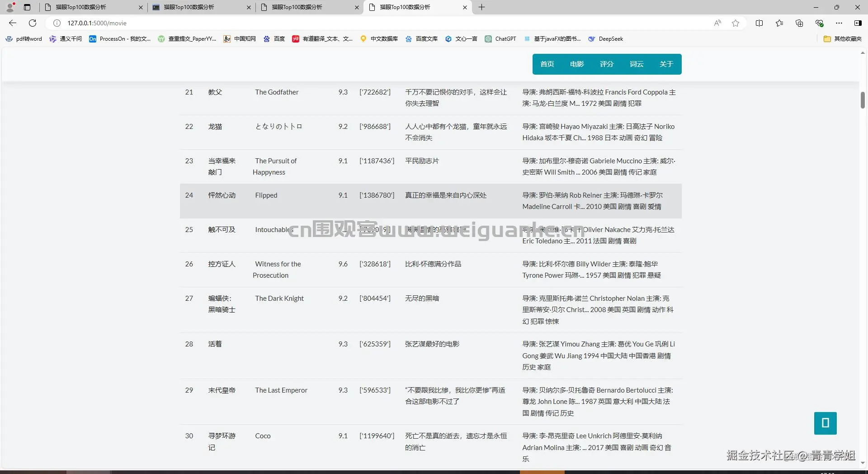Click vote count ['1386780']

pos(377,195)
